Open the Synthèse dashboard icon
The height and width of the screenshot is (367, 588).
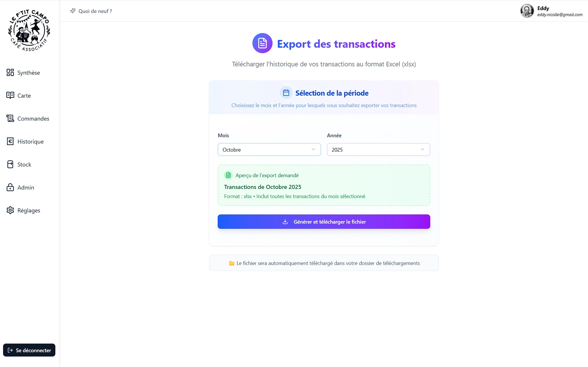click(x=10, y=72)
